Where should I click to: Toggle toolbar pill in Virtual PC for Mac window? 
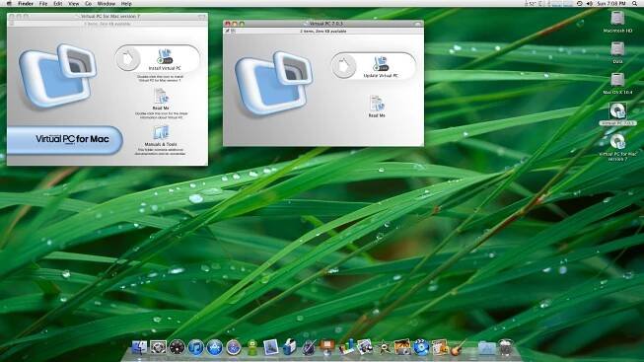click(x=202, y=17)
